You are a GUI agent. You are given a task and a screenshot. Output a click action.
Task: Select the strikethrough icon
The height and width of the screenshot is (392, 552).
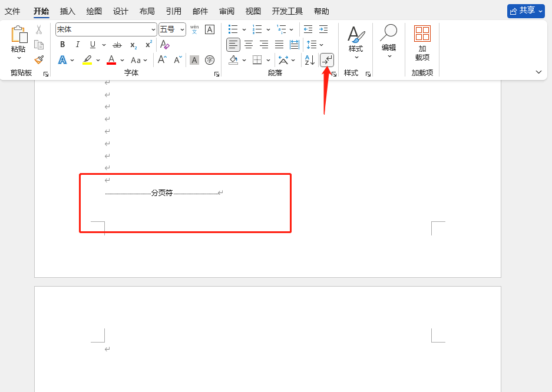[117, 44]
